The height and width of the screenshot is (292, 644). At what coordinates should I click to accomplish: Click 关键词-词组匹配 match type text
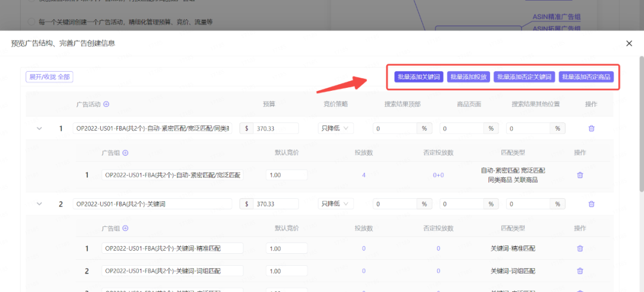click(513, 271)
